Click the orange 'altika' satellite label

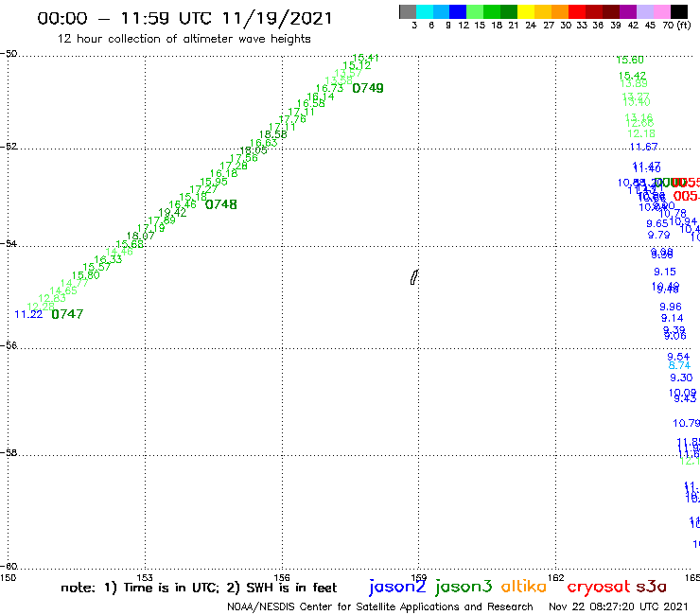(x=524, y=587)
